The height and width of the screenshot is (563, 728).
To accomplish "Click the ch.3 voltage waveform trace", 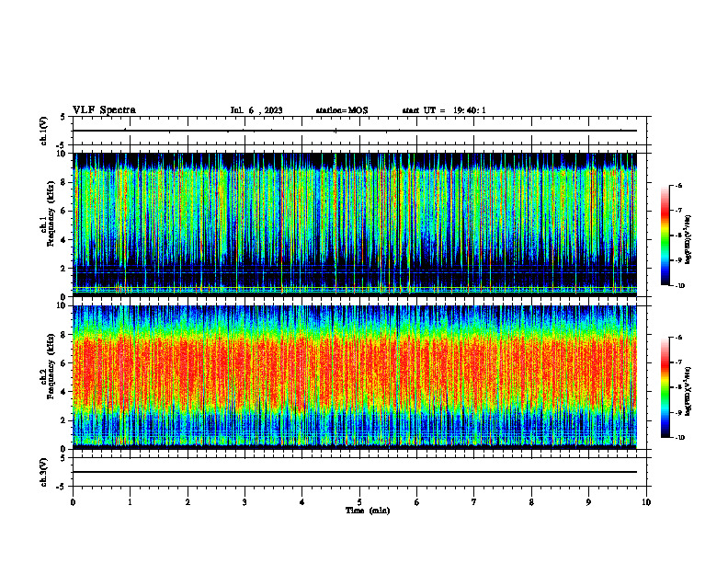I will tap(355, 472).
